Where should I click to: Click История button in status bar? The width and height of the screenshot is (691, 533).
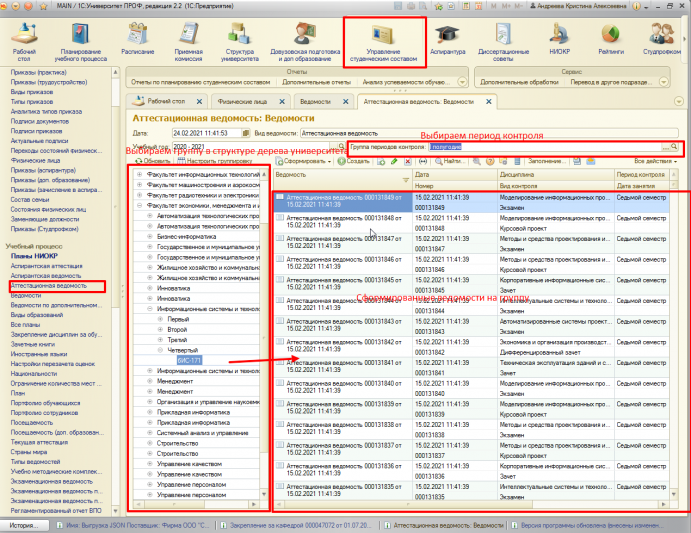24,526
